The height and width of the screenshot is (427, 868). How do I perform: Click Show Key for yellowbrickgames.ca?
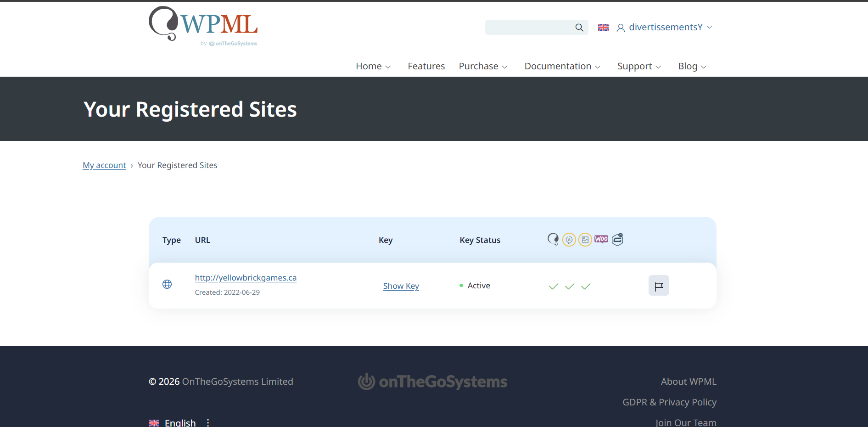401,286
